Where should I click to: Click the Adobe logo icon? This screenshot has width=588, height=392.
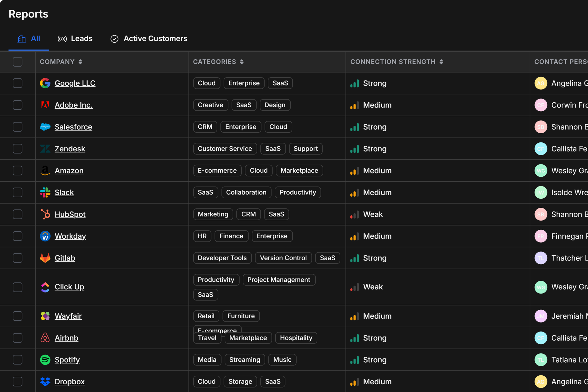[x=45, y=105]
